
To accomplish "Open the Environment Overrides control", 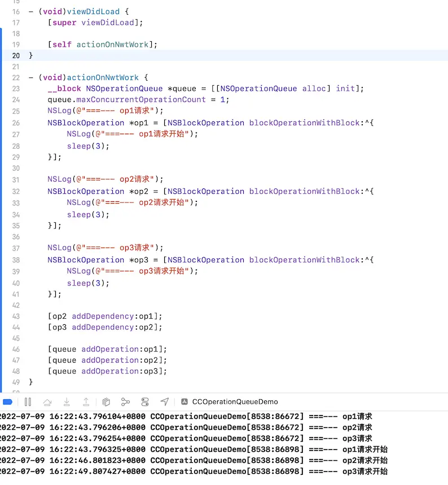I will (145, 402).
